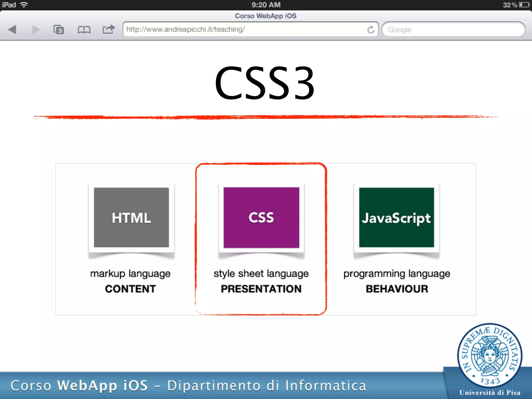The height and width of the screenshot is (399, 532).
Task: Tap the Wi-Fi status icon
Action: (x=24, y=5)
